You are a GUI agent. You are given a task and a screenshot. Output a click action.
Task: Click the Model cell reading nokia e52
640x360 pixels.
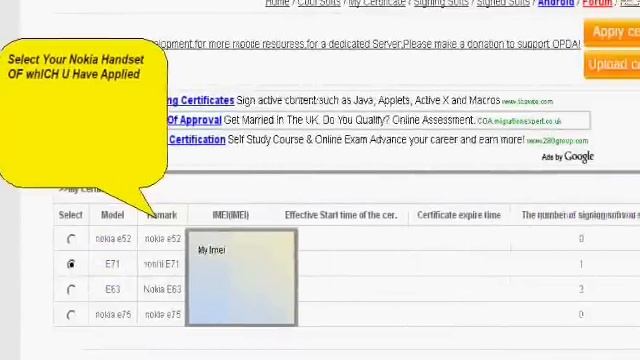(x=113, y=239)
